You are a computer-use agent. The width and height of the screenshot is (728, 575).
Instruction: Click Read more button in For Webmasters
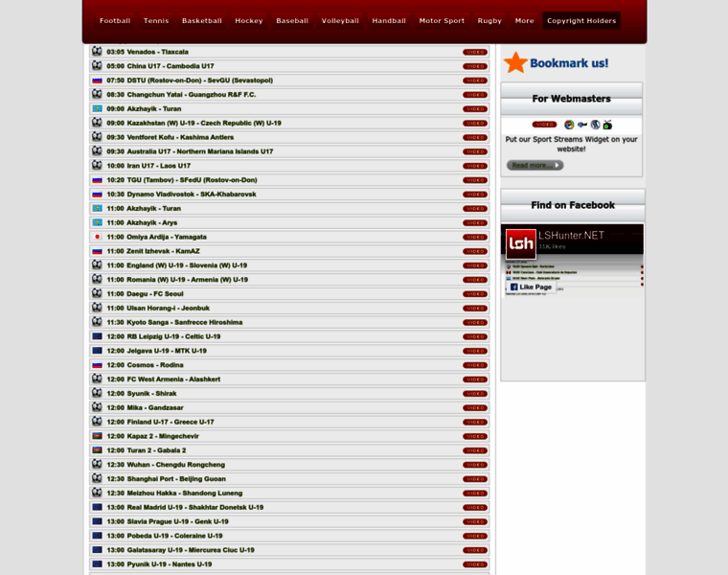pyautogui.click(x=535, y=166)
